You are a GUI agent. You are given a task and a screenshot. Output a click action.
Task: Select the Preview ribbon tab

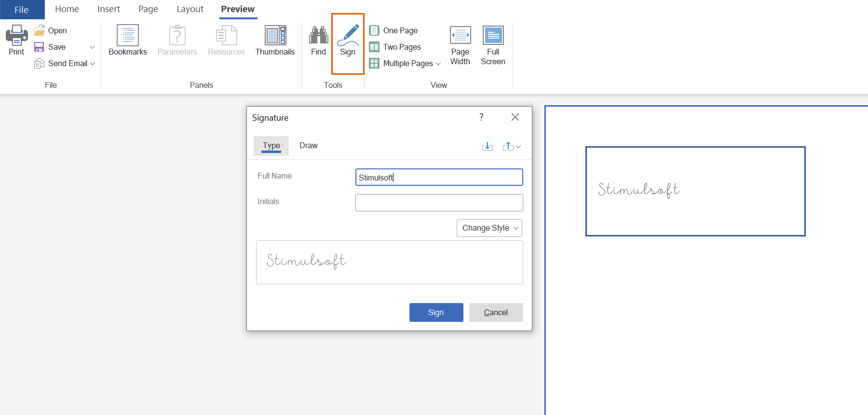coord(238,9)
